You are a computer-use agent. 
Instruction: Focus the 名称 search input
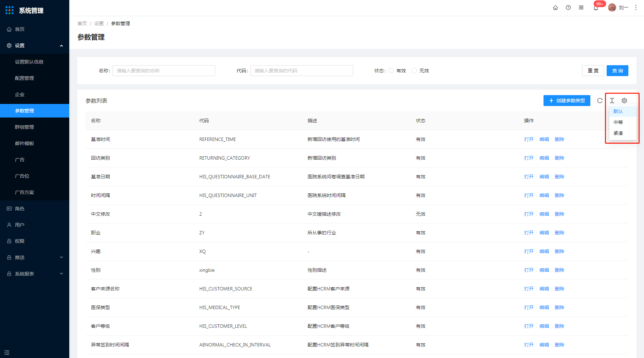click(164, 71)
